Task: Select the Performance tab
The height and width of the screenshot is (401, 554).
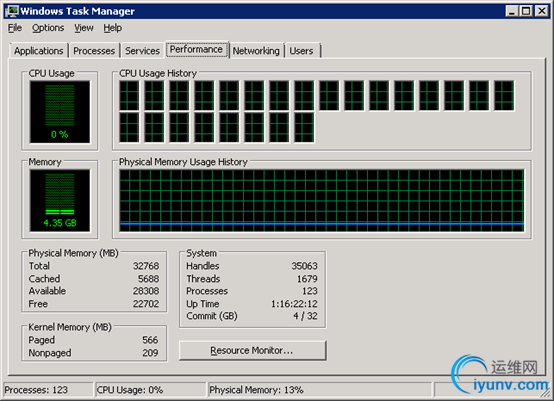Action: [196, 49]
